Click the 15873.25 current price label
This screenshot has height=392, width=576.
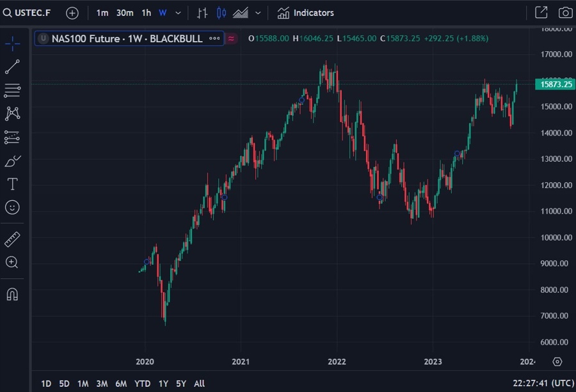coord(556,84)
